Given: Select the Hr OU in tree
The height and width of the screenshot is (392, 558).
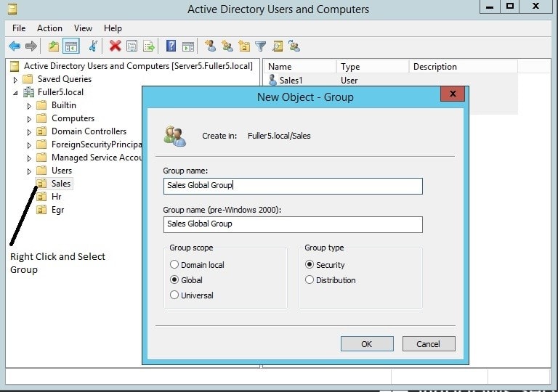Looking at the screenshot, I should pos(56,197).
